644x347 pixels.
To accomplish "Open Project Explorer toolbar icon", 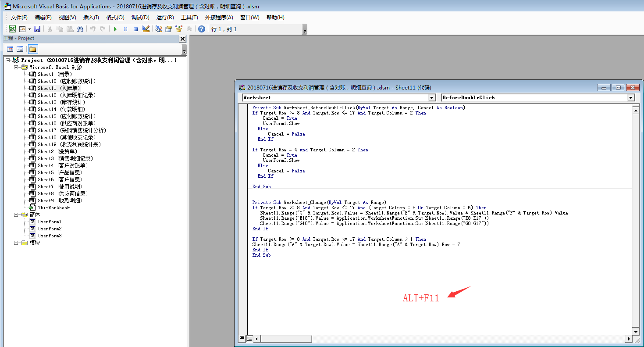I will click(159, 29).
